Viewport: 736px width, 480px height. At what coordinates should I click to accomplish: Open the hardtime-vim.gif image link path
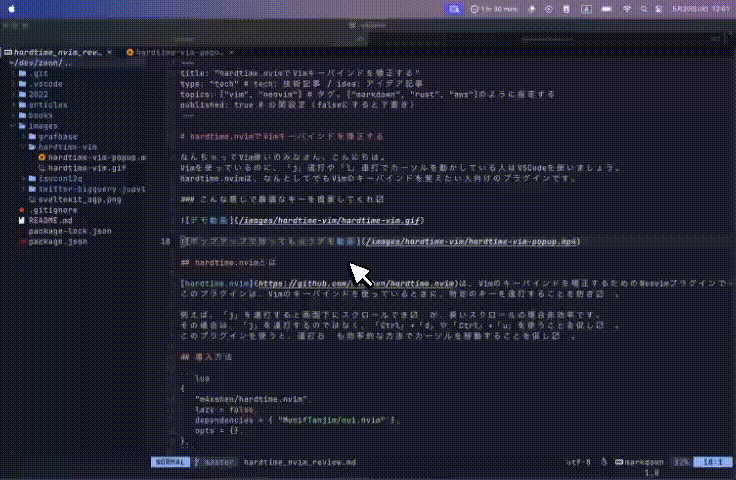click(x=329, y=221)
